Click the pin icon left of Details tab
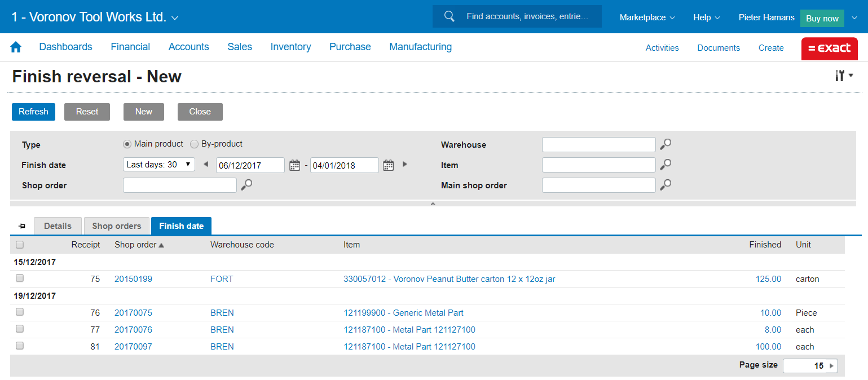868x380 pixels. (22, 226)
